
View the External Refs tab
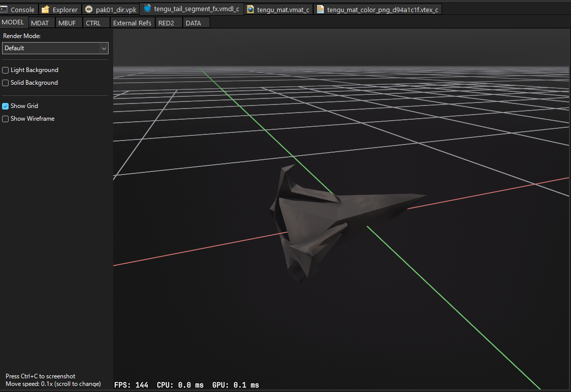132,23
